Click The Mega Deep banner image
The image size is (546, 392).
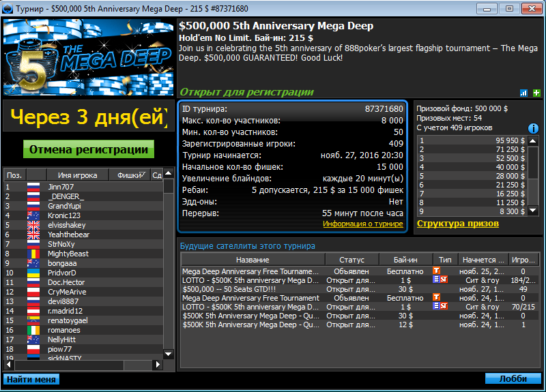click(x=89, y=57)
